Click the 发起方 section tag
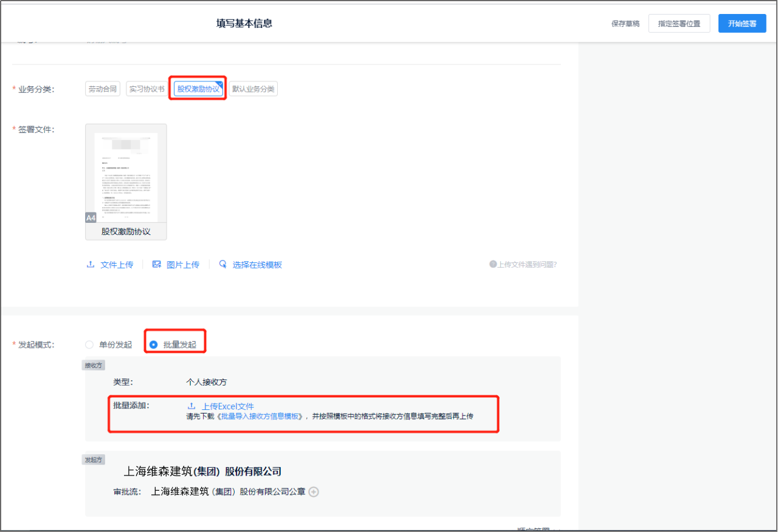The width and height of the screenshot is (778, 532). pos(94,460)
